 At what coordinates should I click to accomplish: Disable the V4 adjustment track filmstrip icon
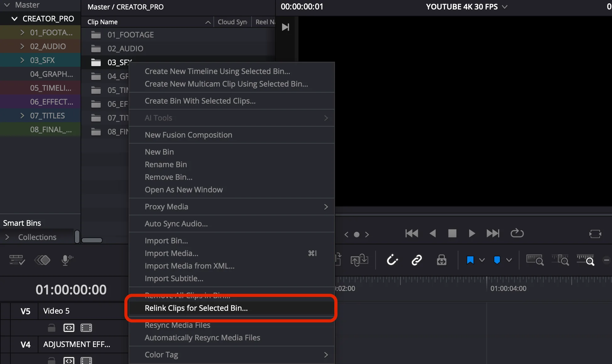click(86, 361)
